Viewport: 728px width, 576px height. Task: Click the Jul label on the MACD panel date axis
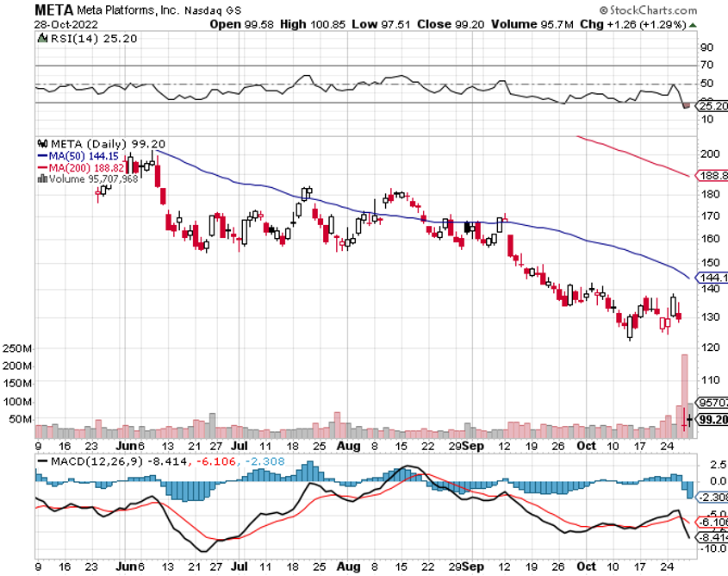click(240, 567)
